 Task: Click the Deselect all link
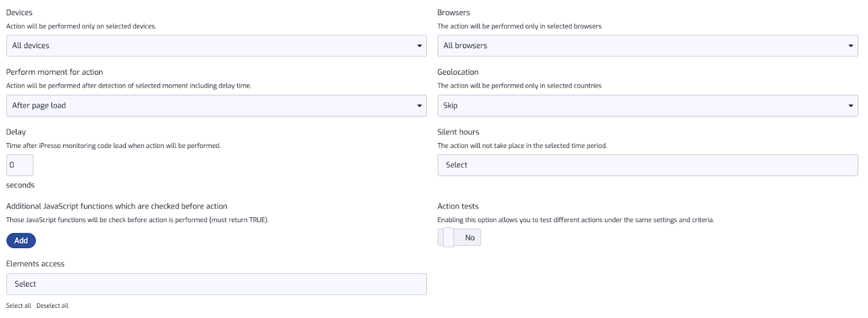coord(53,306)
